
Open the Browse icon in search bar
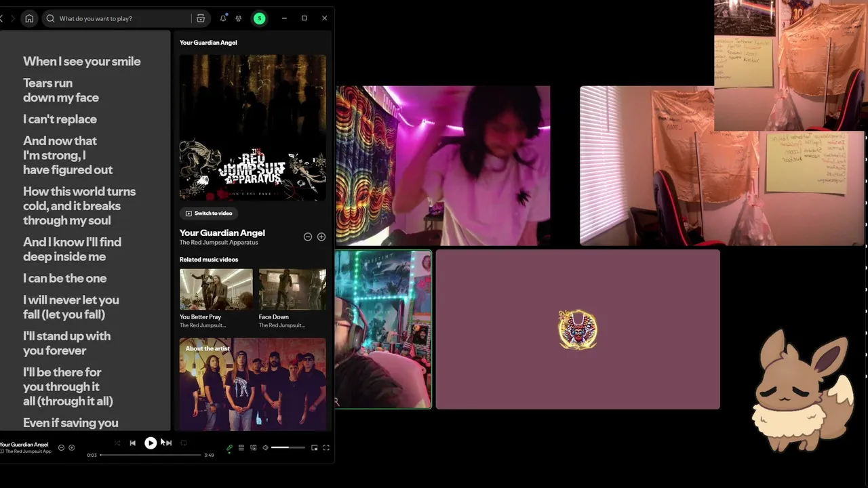[201, 18]
